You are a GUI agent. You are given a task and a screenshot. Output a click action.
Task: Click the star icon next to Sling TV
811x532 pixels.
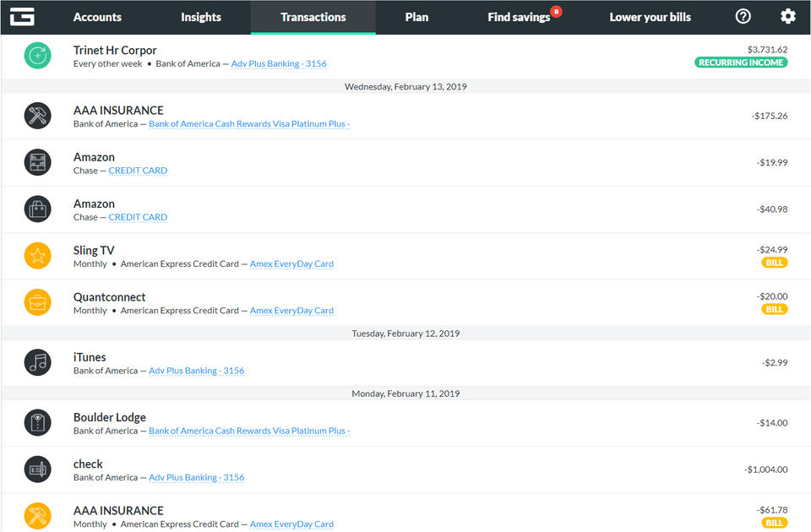pos(38,255)
